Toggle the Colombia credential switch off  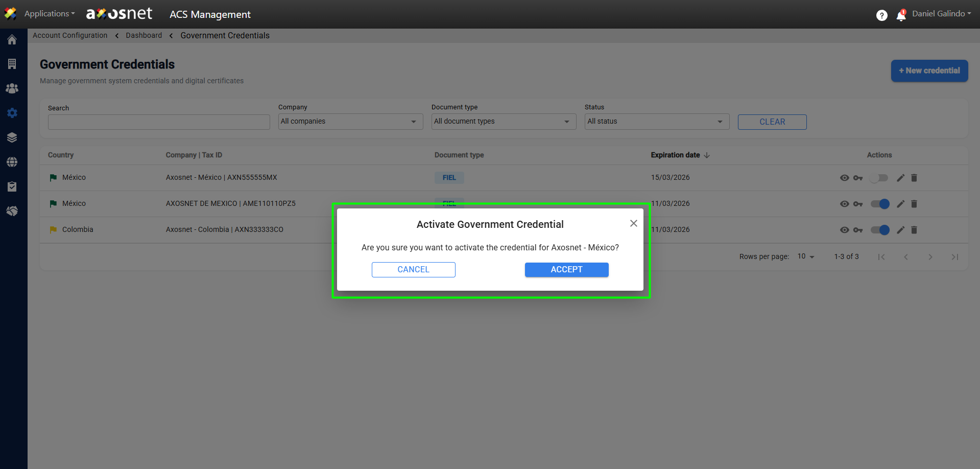pos(879,230)
